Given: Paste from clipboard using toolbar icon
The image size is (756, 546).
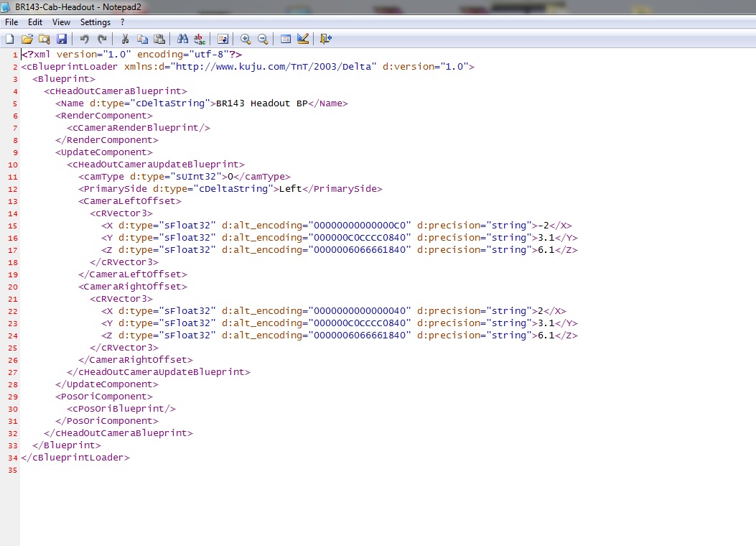Looking at the screenshot, I should coord(159,39).
